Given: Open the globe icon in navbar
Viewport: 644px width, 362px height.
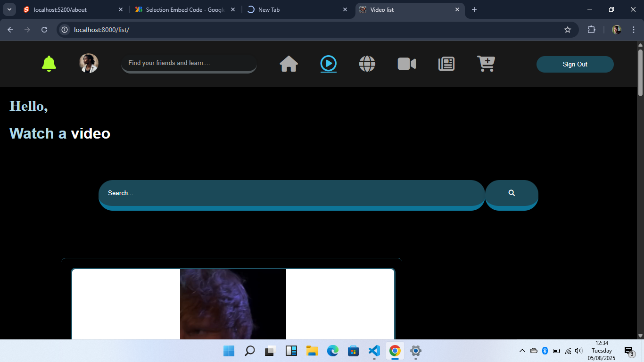Looking at the screenshot, I should 367,64.
